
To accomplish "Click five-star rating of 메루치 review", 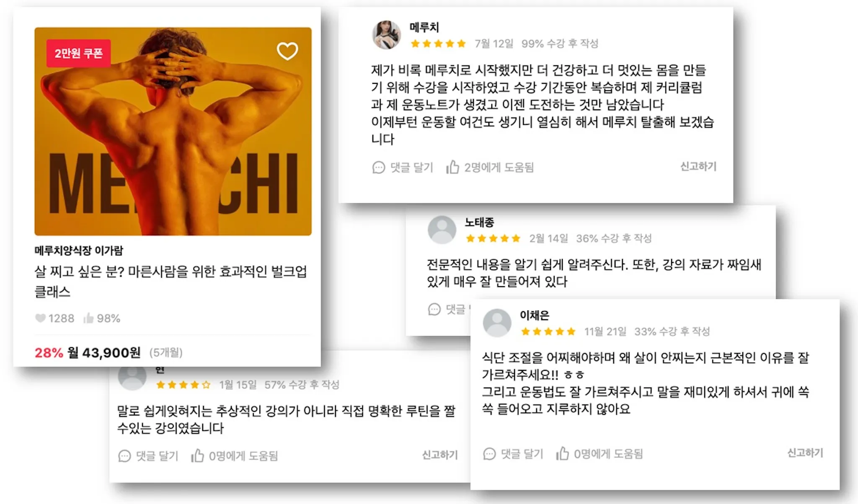I will (438, 44).
